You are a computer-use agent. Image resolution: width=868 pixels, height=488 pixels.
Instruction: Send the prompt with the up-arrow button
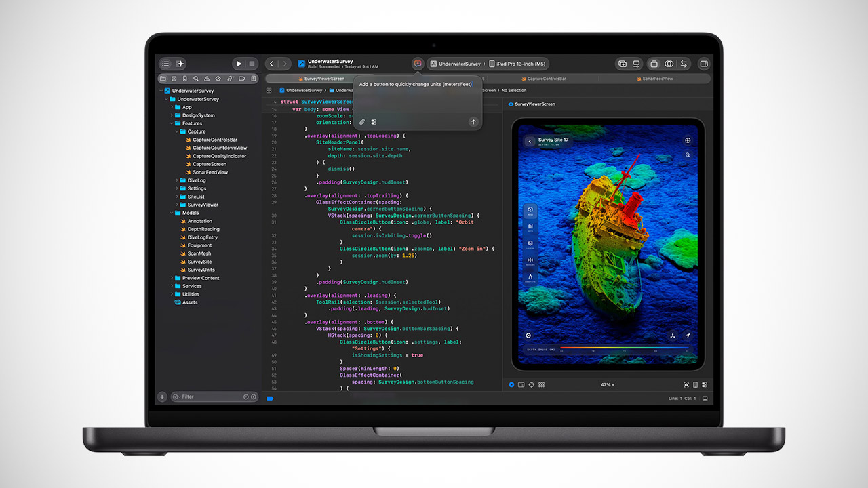pyautogui.click(x=473, y=122)
